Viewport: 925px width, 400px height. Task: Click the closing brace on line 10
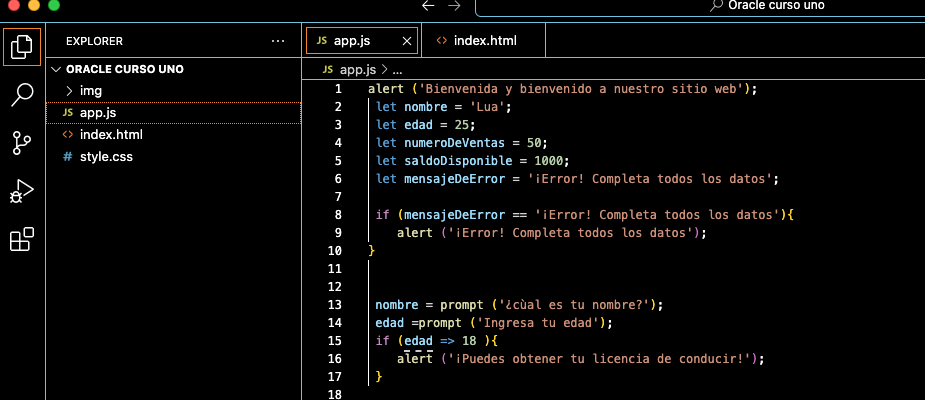(372, 251)
